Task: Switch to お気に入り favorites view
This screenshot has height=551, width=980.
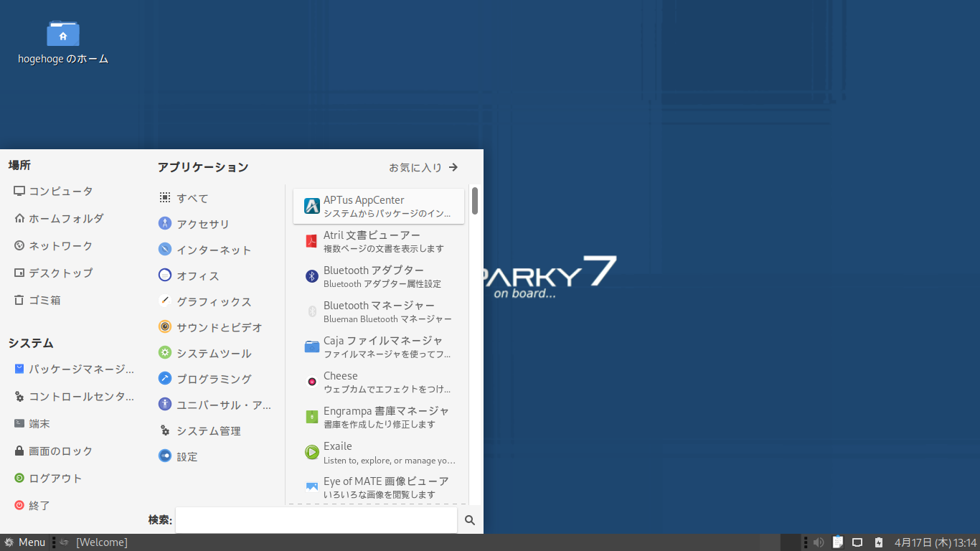Action: pyautogui.click(x=423, y=167)
